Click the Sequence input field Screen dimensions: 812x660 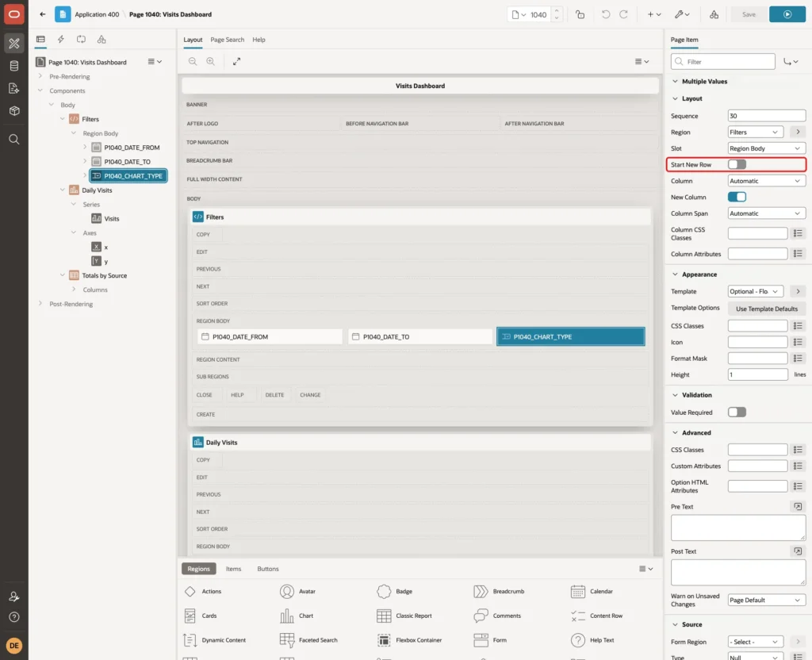(767, 116)
